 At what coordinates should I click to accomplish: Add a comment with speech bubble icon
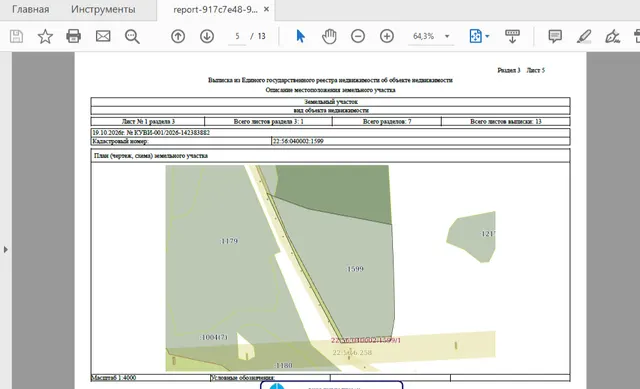[555, 36]
